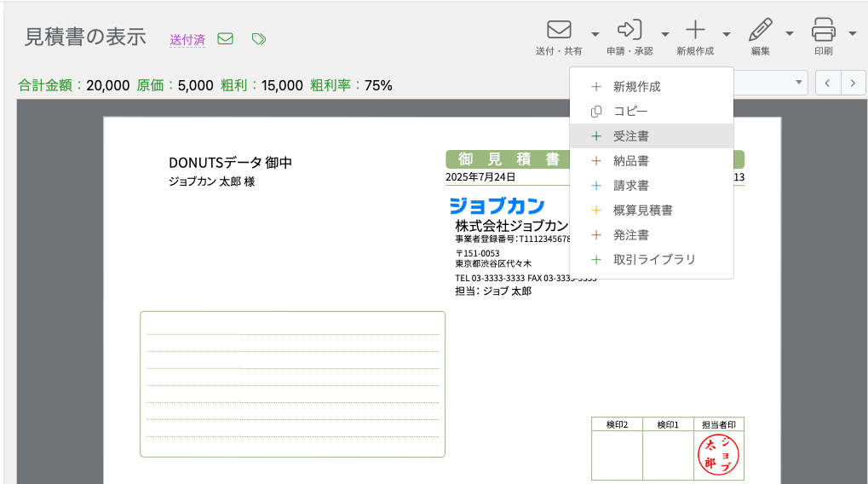Open the 印刷 dropdown arrow
This screenshot has height=484, width=868.
pyautogui.click(x=853, y=34)
